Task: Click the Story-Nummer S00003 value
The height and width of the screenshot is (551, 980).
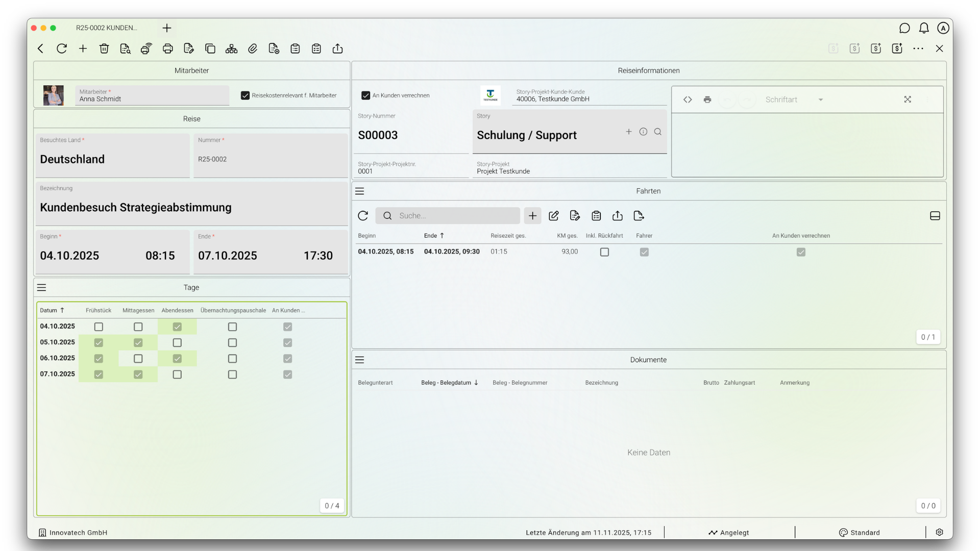Action: (378, 135)
